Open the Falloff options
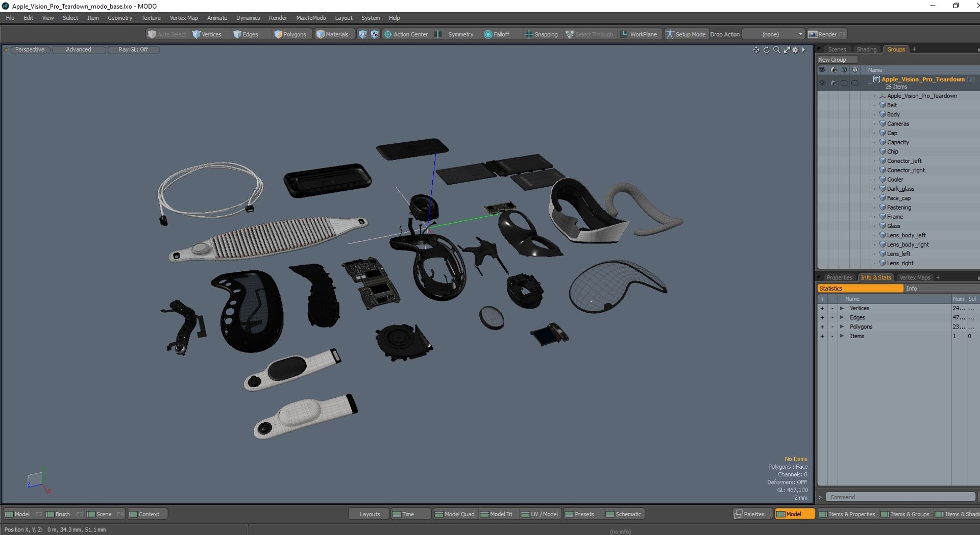 497,34
